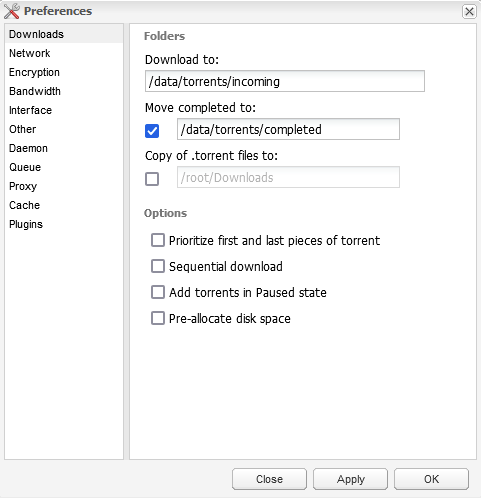Click the Close button at bottom

click(269, 479)
